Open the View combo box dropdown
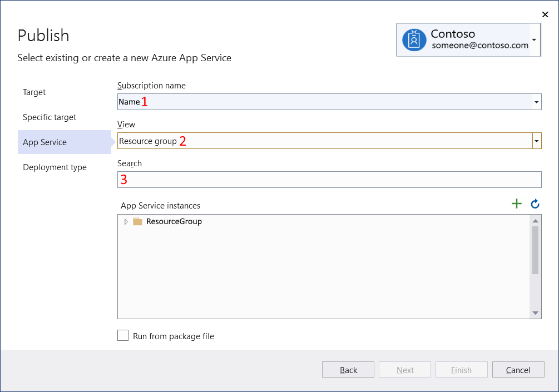The image size is (559, 392). (536, 141)
